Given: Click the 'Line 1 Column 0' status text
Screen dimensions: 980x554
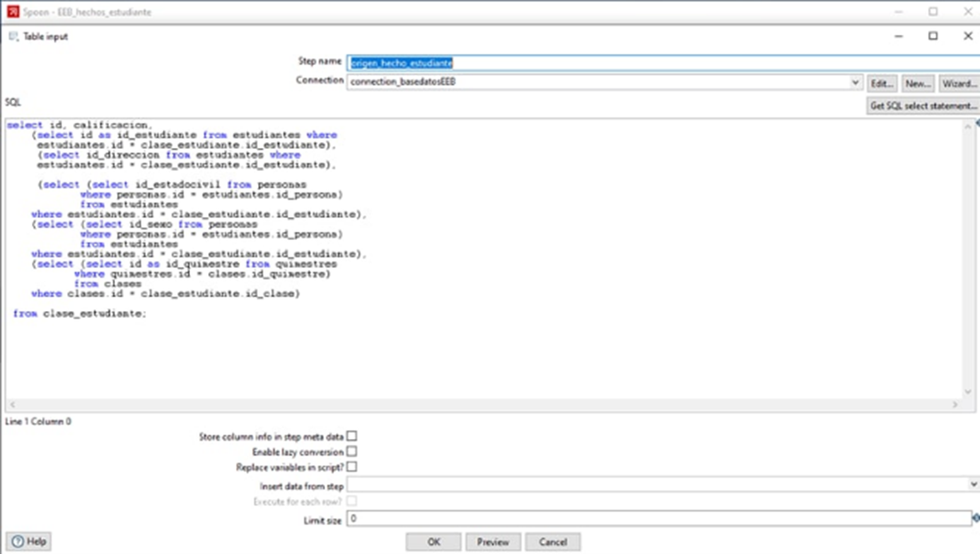Looking at the screenshot, I should (38, 421).
